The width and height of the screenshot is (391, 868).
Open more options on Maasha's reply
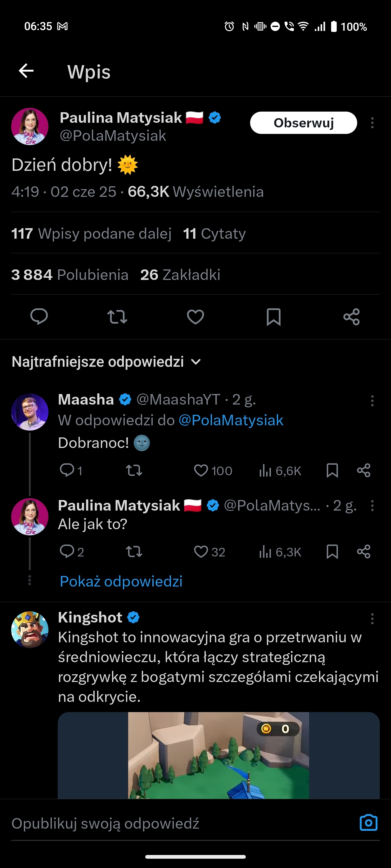pos(372,401)
